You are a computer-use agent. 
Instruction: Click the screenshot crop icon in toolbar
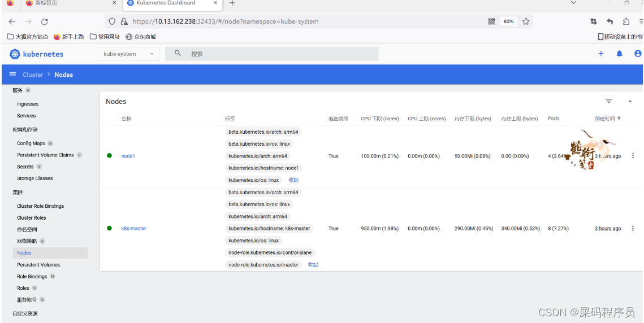pos(594,21)
